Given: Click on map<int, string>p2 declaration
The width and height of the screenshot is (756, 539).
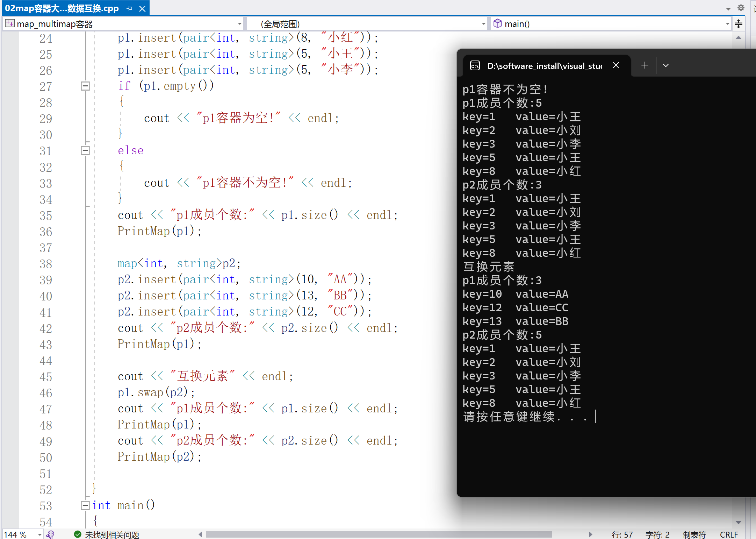Looking at the screenshot, I should tap(179, 263).
